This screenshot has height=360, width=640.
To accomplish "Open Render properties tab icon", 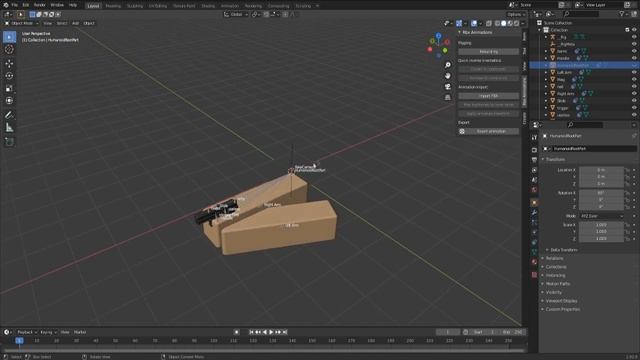I will [534, 150].
